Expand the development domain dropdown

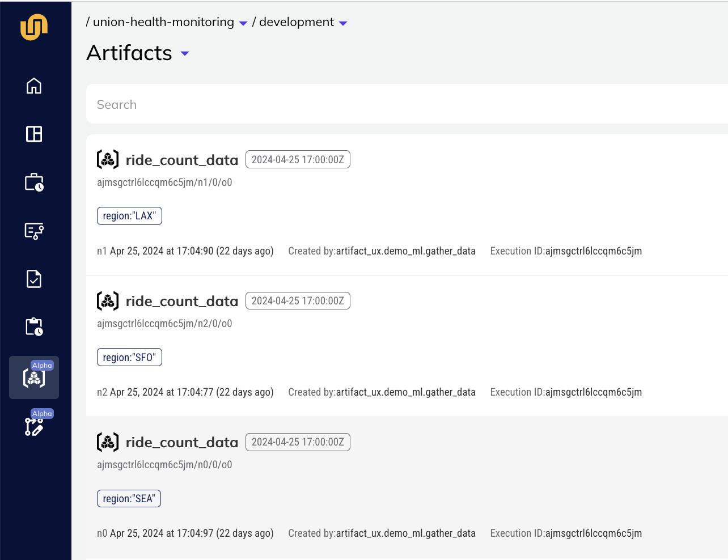tap(343, 23)
